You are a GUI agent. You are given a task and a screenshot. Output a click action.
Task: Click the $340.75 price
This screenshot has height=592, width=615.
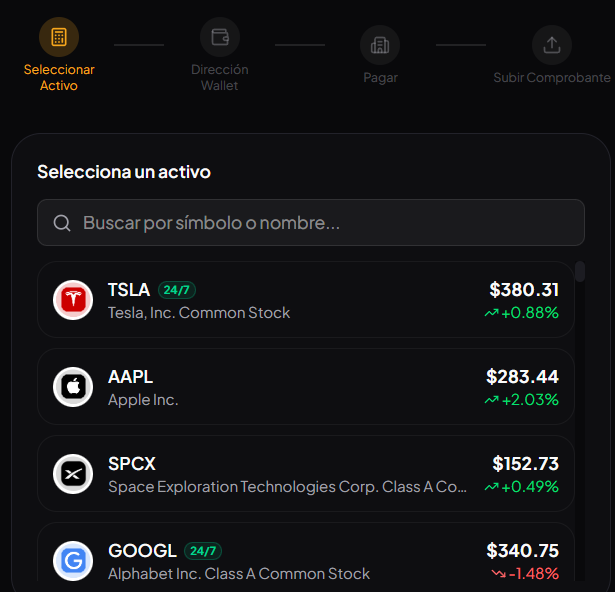(x=522, y=551)
